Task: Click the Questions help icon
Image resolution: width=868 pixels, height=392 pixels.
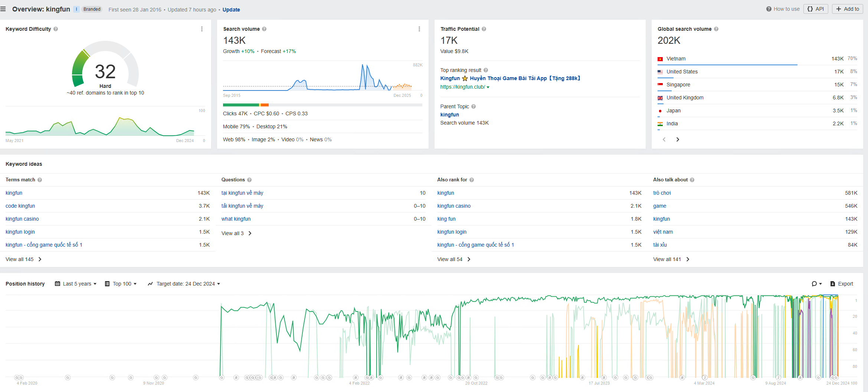Action: pos(249,180)
